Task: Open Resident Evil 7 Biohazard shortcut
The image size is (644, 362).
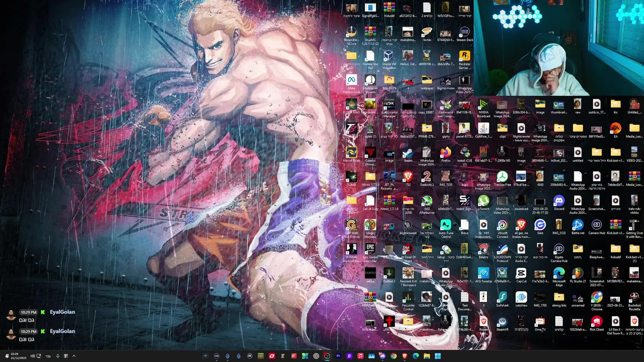Action: click(408, 277)
